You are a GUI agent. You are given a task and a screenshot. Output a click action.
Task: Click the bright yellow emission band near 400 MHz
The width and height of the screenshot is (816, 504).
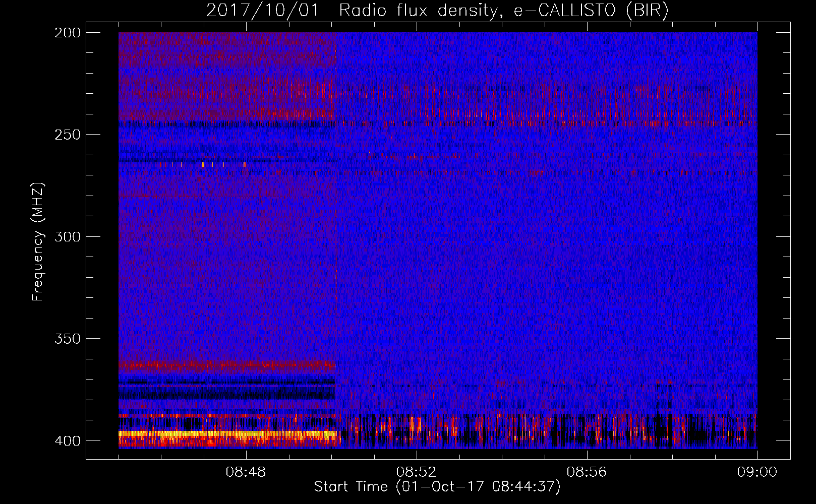227,433
